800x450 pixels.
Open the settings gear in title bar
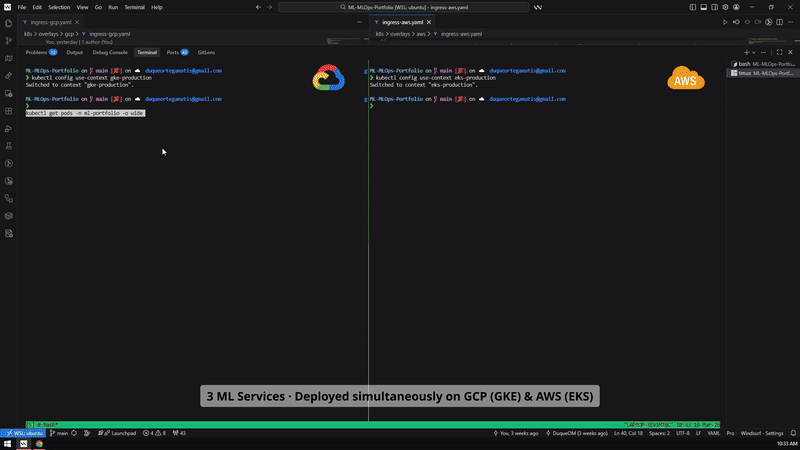coord(725,7)
